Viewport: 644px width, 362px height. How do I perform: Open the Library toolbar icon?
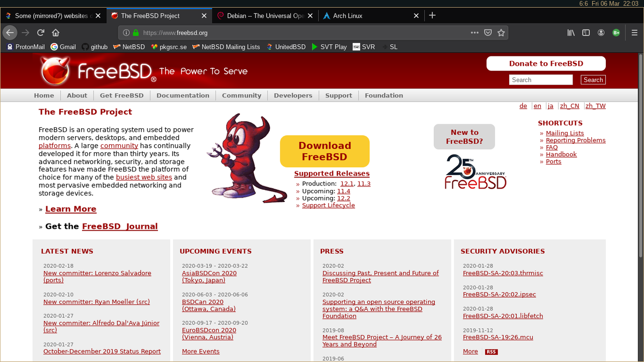coord(571,33)
